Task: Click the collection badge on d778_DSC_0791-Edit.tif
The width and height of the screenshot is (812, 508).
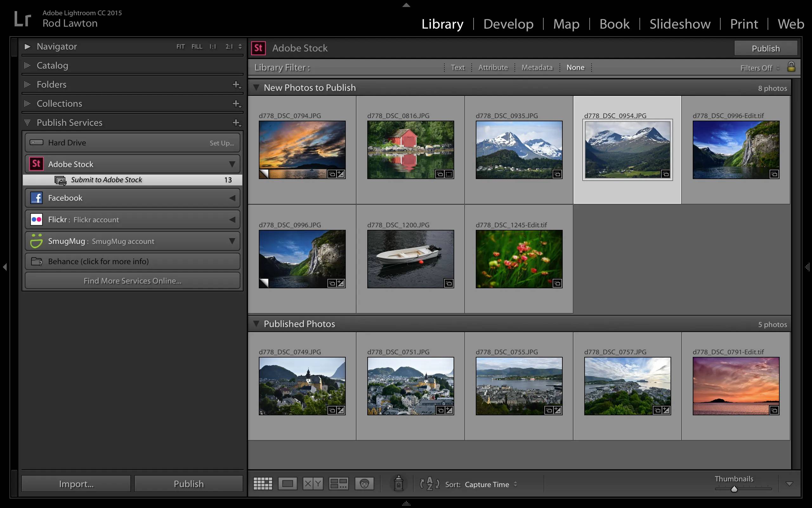Action: pyautogui.click(x=775, y=410)
